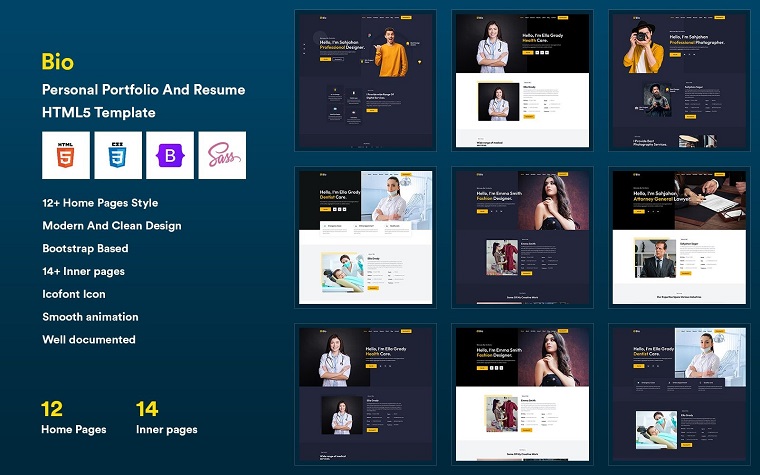Click the pink Sass logo icon
Screen dimensions: 760x475
point(222,155)
